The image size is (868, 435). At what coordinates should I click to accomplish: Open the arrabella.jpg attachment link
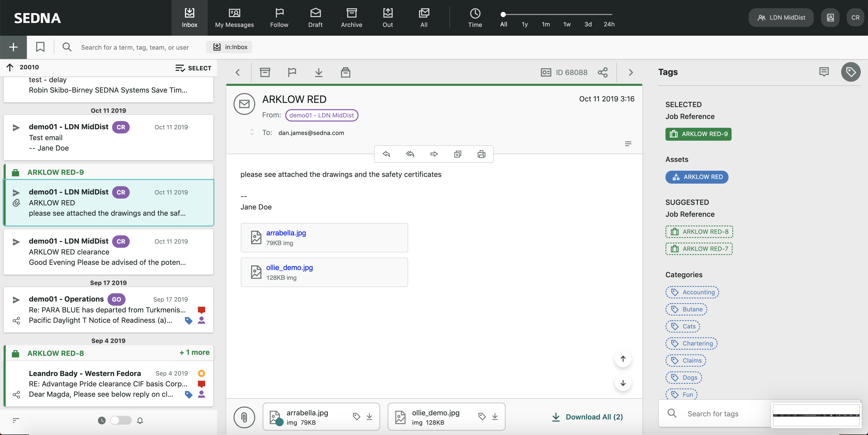click(286, 233)
